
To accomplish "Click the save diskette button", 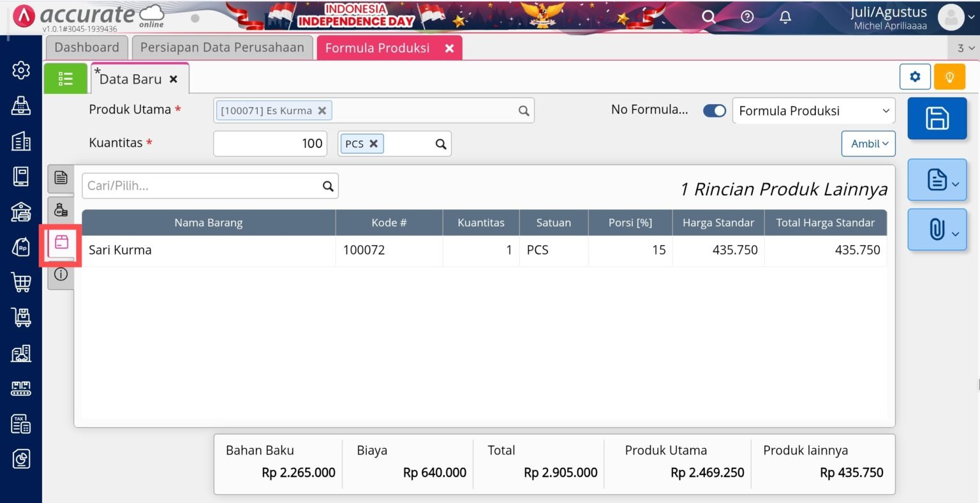I will point(937,119).
